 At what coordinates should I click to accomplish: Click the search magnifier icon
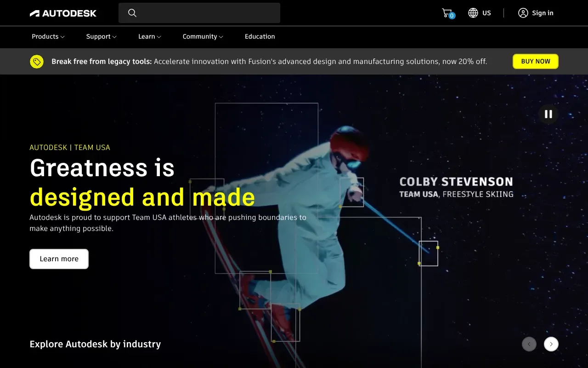(132, 13)
